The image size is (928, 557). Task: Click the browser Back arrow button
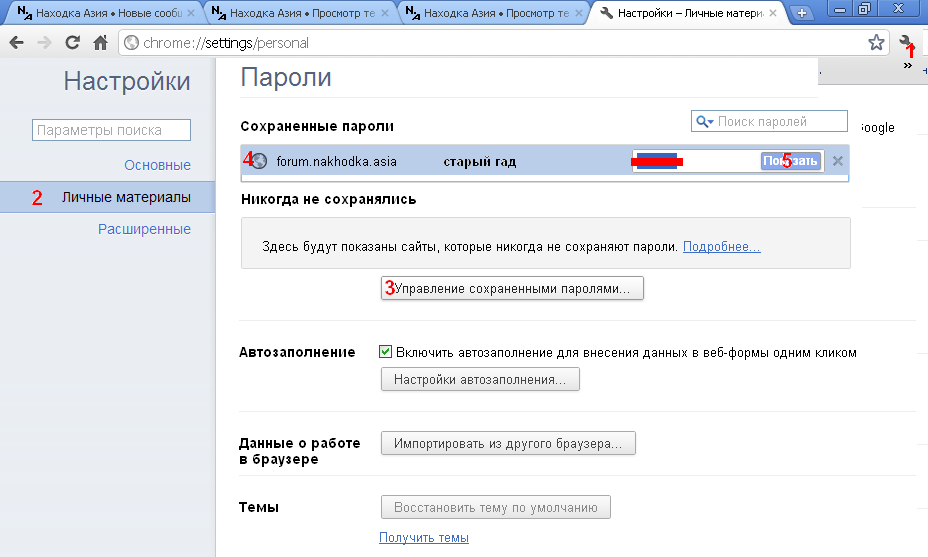point(17,43)
